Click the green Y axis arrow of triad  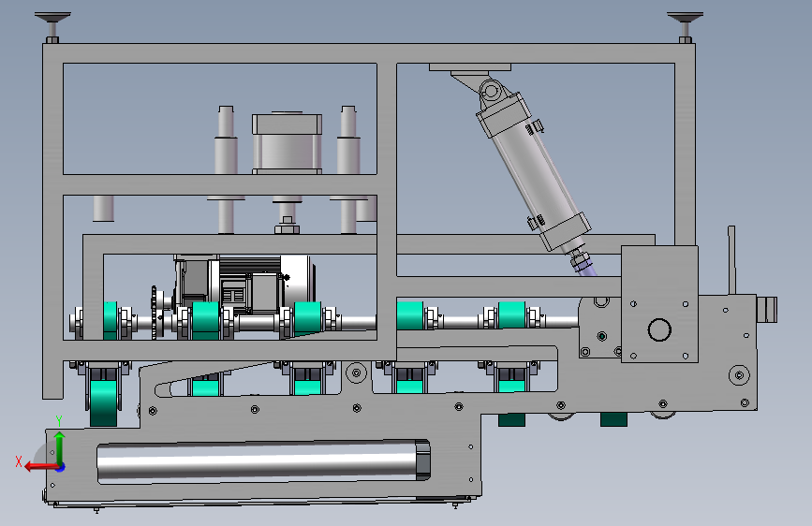60,447
